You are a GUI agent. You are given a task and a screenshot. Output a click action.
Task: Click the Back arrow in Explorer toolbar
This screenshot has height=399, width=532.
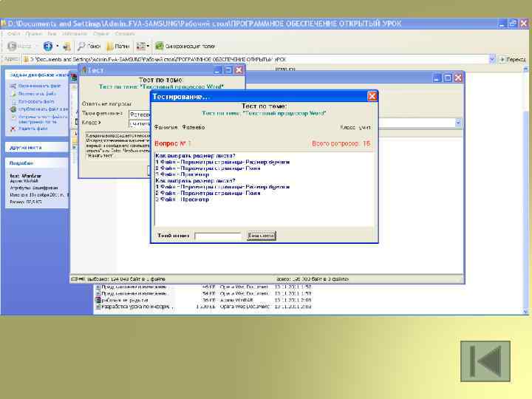click(13, 46)
